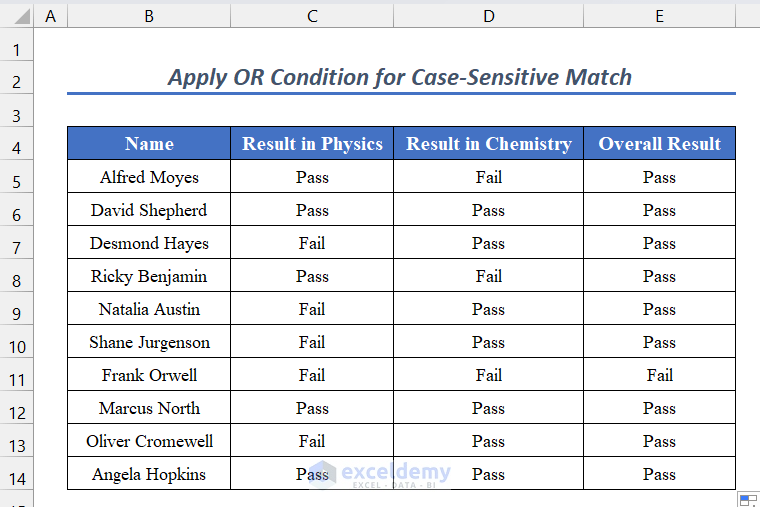Click the Frank Orwell name cell

click(x=149, y=375)
